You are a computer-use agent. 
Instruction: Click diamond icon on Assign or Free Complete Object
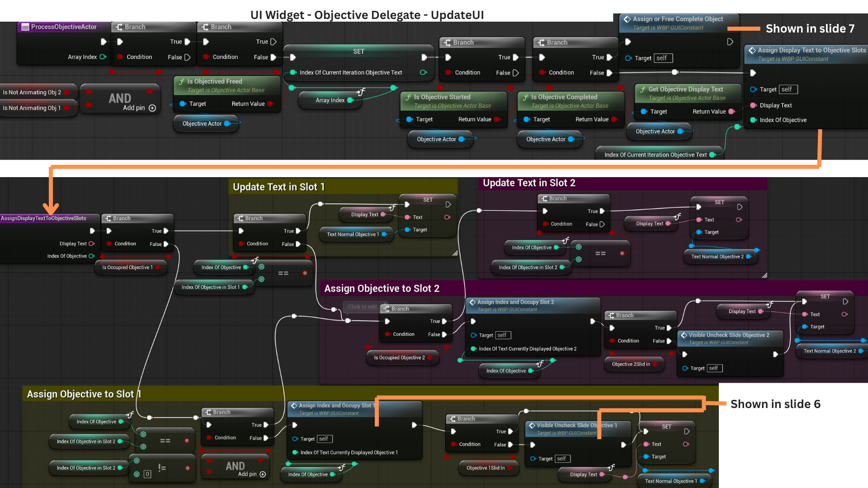click(x=627, y=19)
